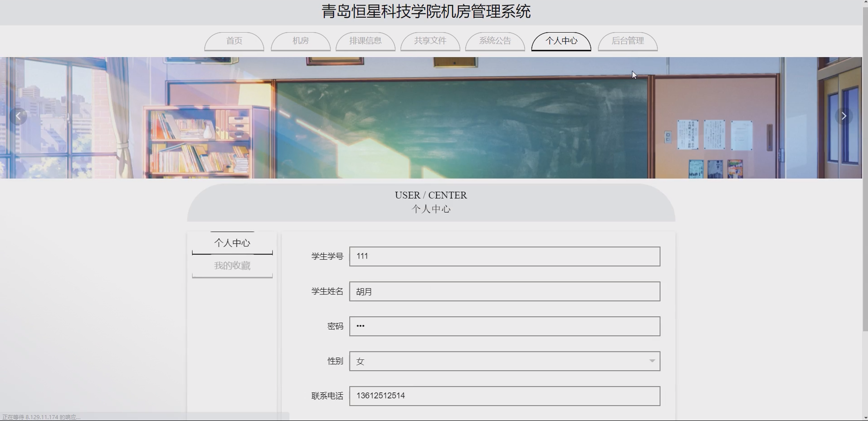
Task: Open the 首页 navigation tab
Action: click(x=234, y=41)
